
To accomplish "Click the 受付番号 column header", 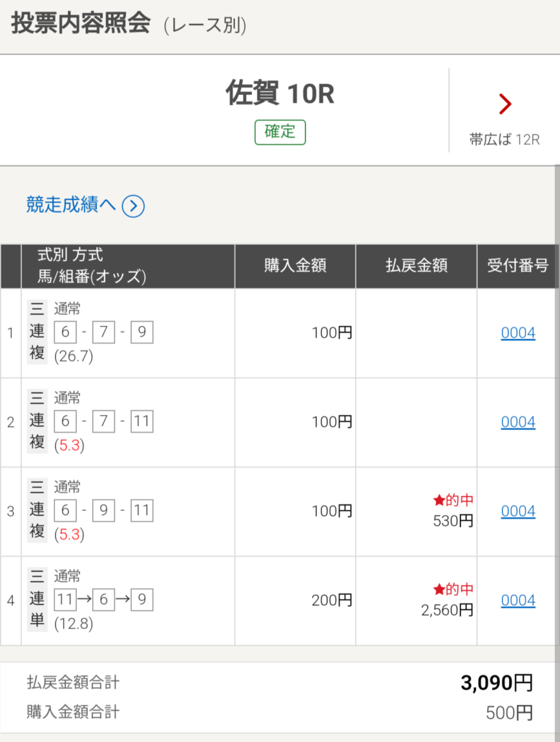I will click(518, 265).
